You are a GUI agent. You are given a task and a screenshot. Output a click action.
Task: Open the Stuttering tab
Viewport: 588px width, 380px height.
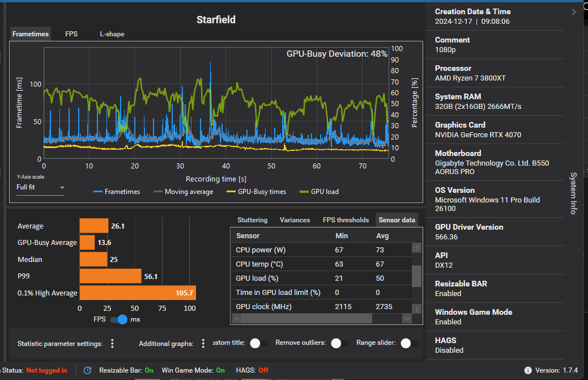pyautogui.click(x=253, y=220)
